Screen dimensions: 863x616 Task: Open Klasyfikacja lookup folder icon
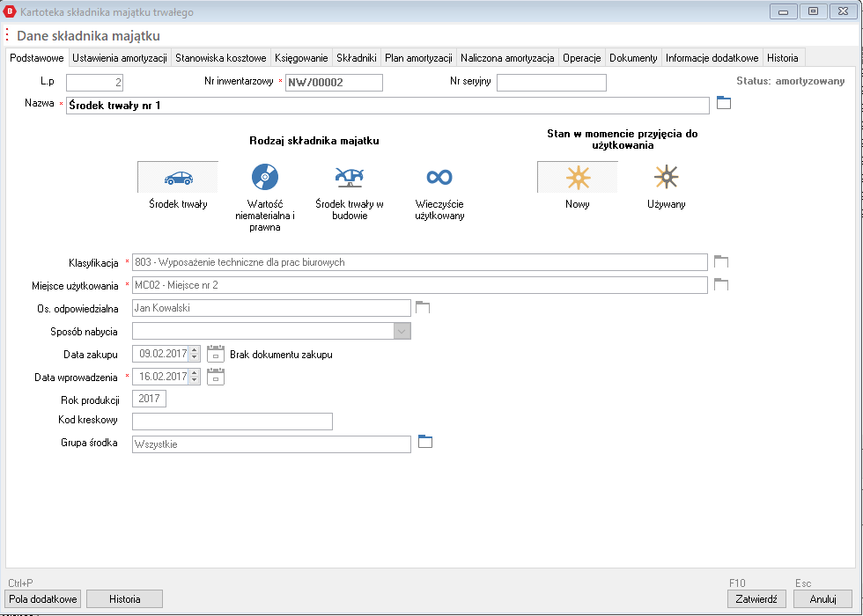click(x=721, y=261)
